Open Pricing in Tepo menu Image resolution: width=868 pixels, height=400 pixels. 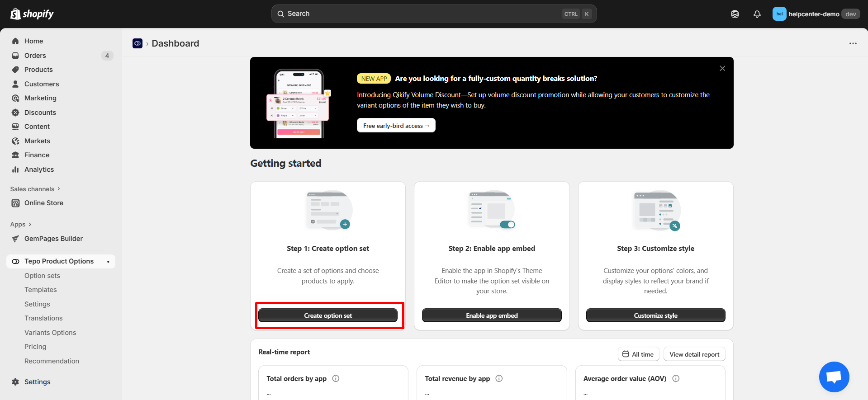(35, 347)
